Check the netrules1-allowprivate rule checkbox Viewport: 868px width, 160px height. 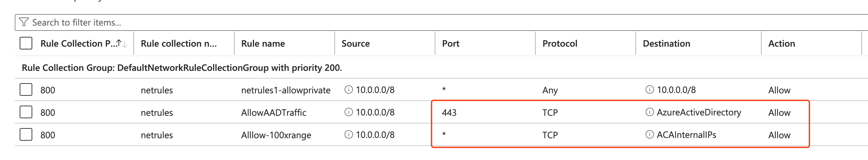[26, 90]
